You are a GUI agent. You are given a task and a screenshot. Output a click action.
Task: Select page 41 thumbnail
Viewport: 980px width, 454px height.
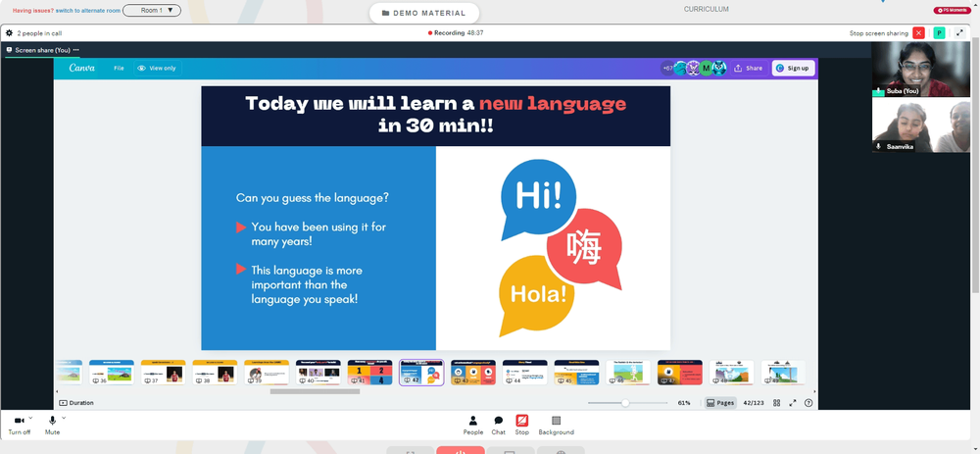[x=370, y=372]
